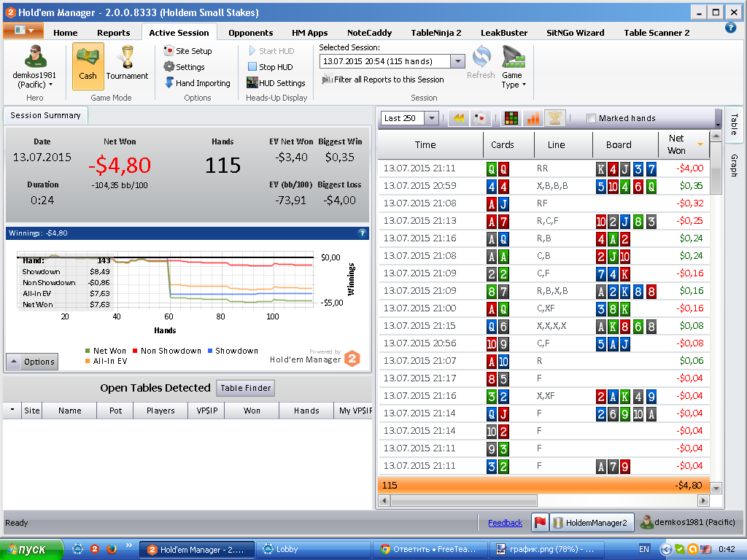This screenshot has width=747, height=560.
Task: Switch to the график.png taskbar window
Action: [x=547, y=550]
